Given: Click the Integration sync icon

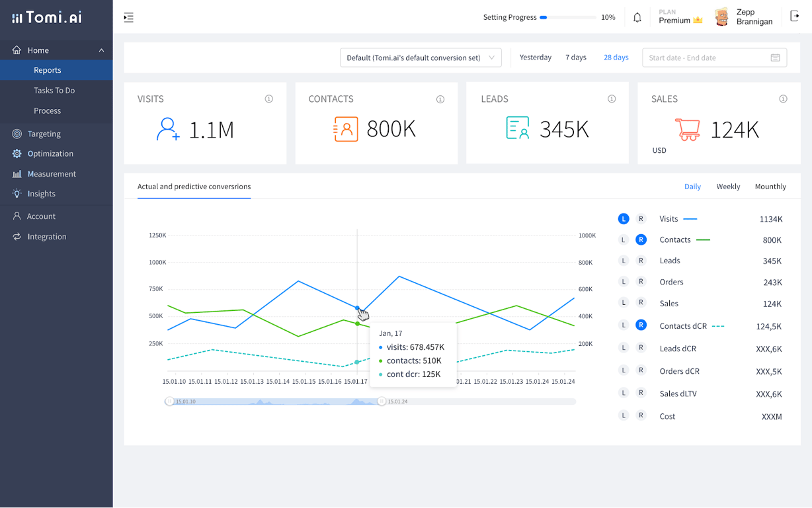Looking at the screenshot, I should pyautogui.click(x=17, y=236).
